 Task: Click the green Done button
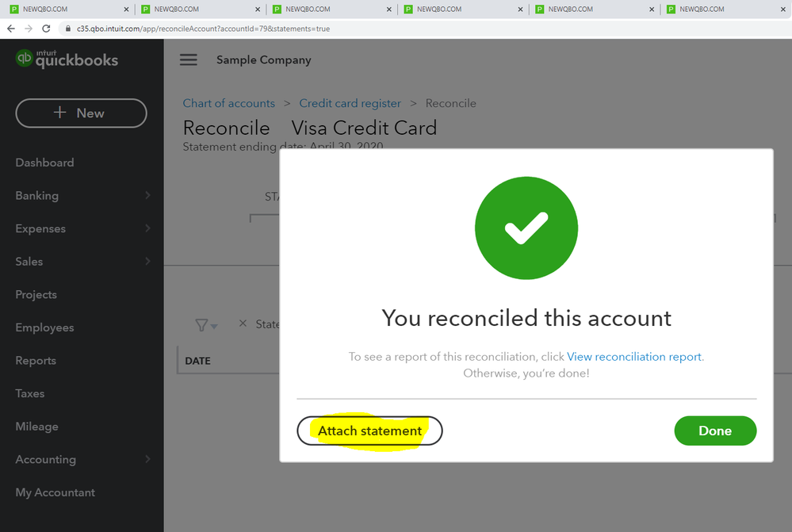click(715, 431)
